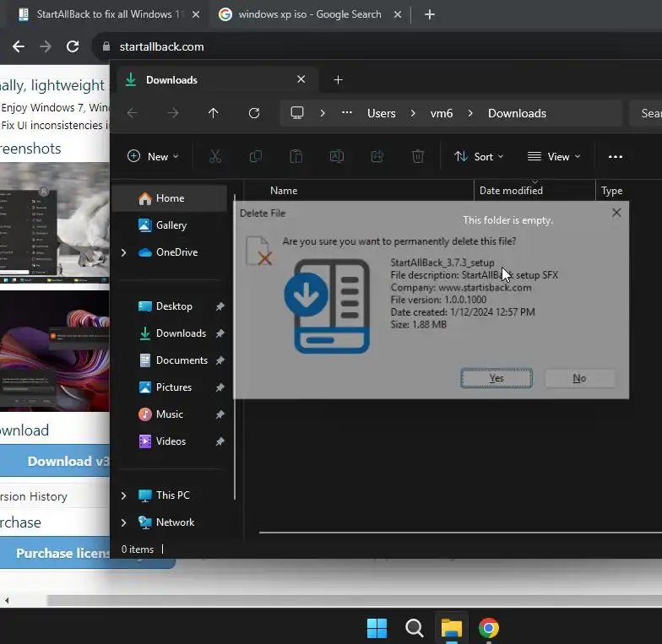Open the See more ellipsis menu in toolbar
Image resolution: width=662 pixels, height=644 pixels.
pos(615,157)
